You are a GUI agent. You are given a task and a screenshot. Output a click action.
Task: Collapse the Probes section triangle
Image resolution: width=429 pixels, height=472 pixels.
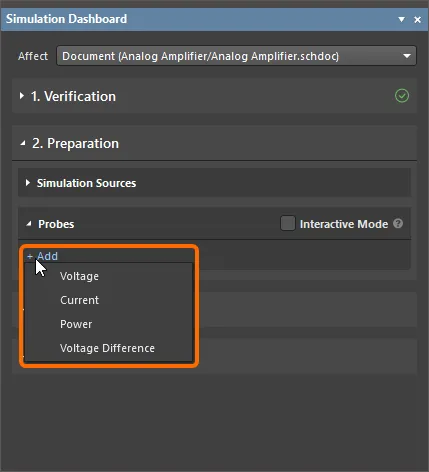point(29,224)
